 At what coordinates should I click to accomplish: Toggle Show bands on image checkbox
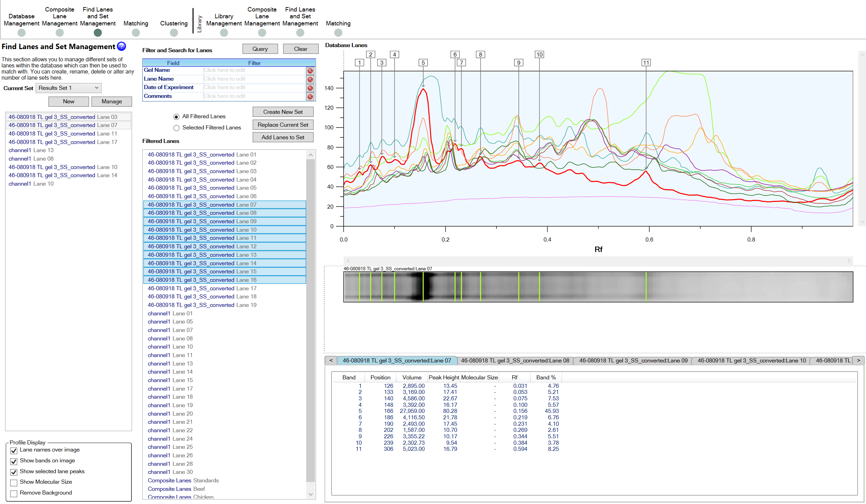pos(14,461)
